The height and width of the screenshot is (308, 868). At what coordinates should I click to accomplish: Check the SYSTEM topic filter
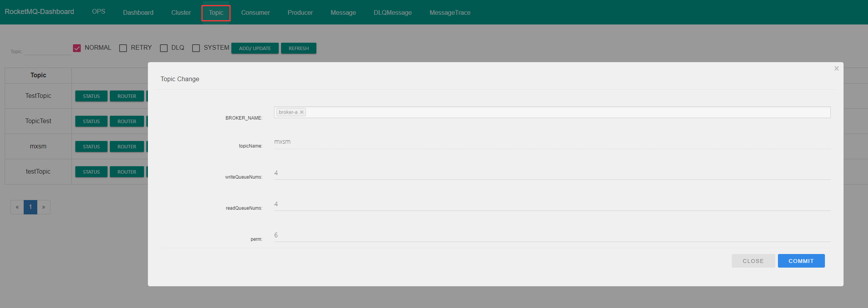tap(196, 48)
